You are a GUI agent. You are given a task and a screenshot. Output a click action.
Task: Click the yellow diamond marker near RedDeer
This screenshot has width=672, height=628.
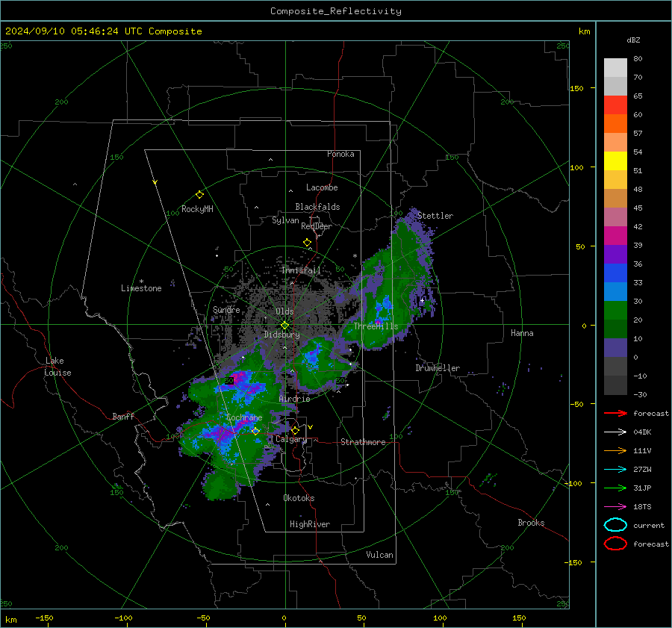tap(307, 243)
